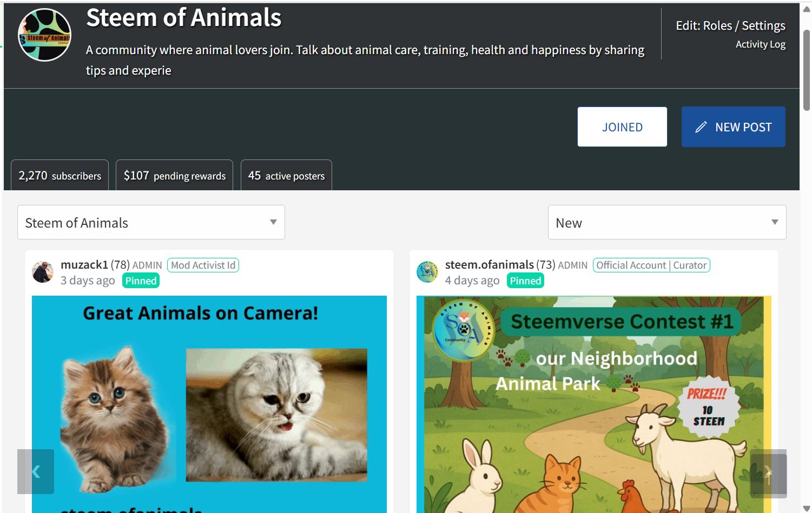Open the Steemverse Contest #1 post image
Viewport: 812px width, 513px height.
594,404
